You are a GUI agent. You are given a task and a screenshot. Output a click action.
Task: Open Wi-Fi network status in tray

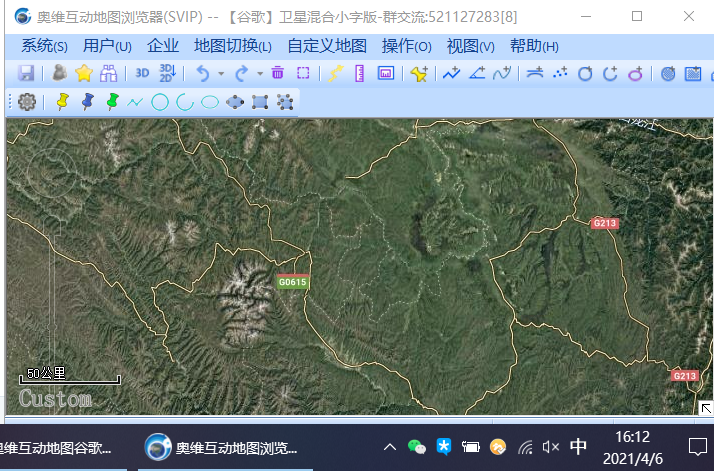[525, 447]
